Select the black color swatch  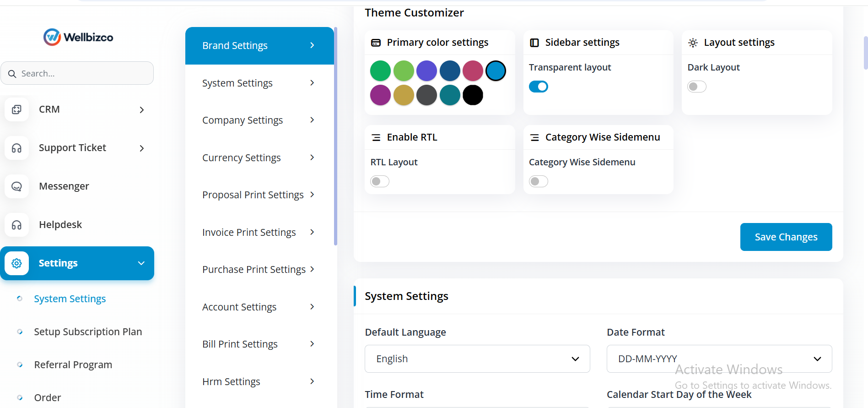(473, 95)
